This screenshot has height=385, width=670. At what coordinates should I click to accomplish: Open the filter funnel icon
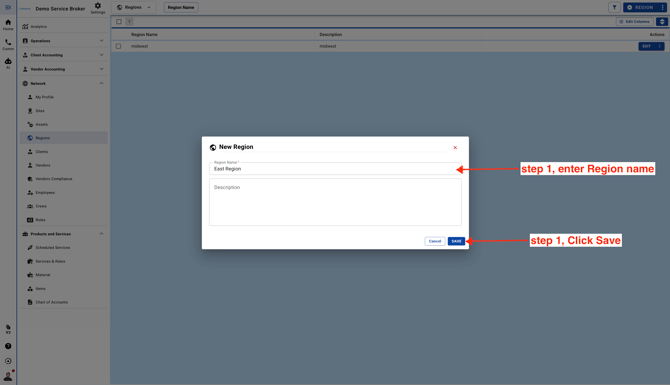coord(614,7)
